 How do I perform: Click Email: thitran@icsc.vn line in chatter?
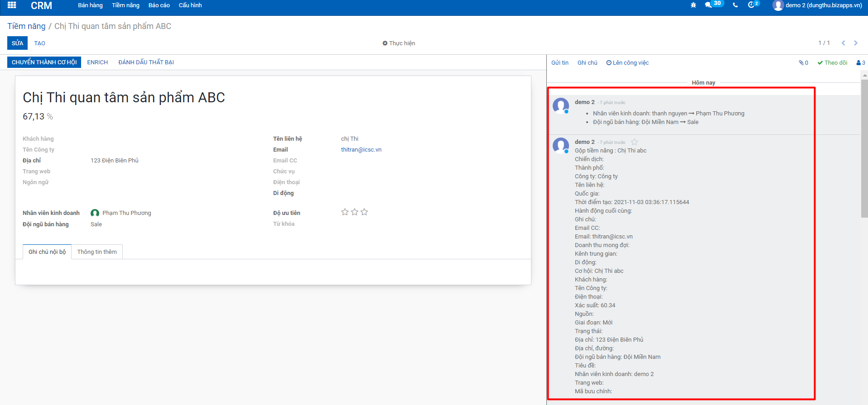point(604,237)
